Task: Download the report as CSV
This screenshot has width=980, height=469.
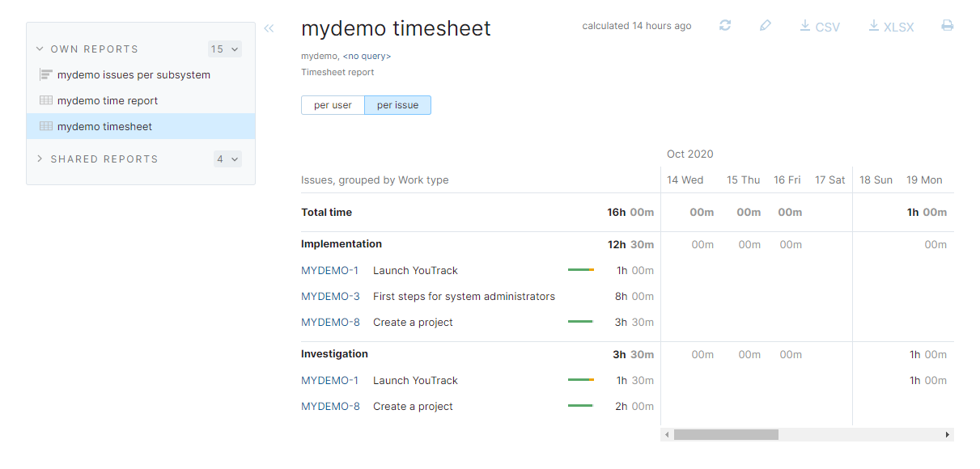Action: [820, 27]
